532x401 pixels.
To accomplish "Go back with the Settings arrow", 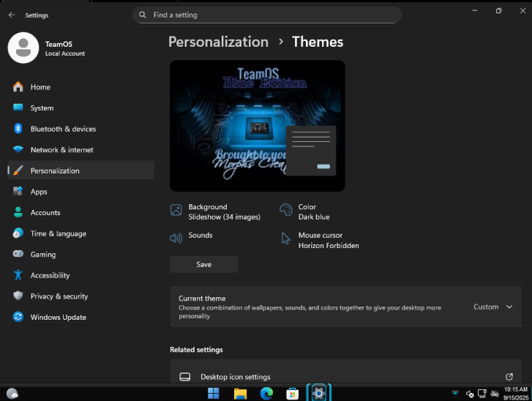I will [12, 15].
